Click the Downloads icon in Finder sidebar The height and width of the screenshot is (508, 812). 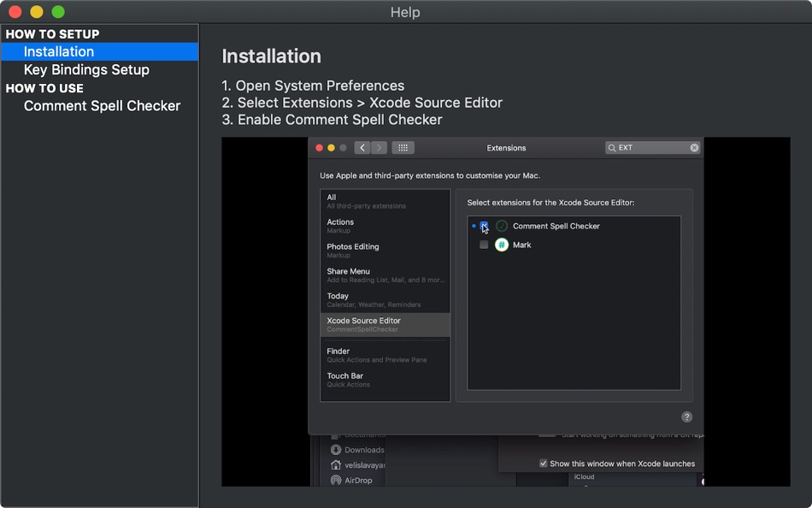pos(336,450)
